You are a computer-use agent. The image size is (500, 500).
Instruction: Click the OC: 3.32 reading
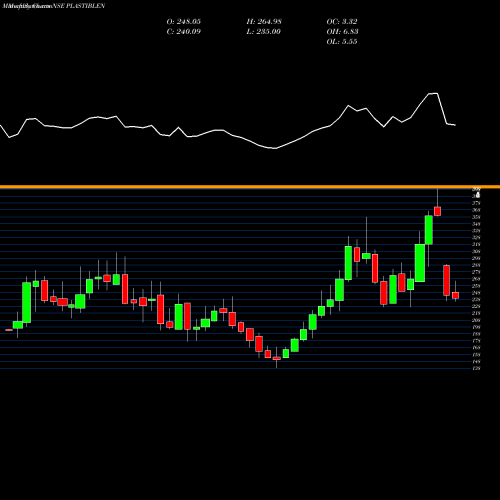(342, 22)
